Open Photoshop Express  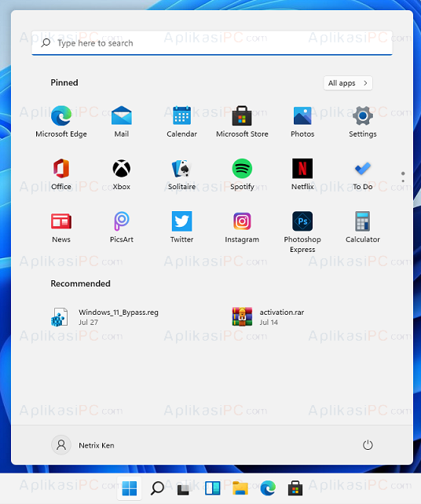pyautogui.click(x=302, y=232)
